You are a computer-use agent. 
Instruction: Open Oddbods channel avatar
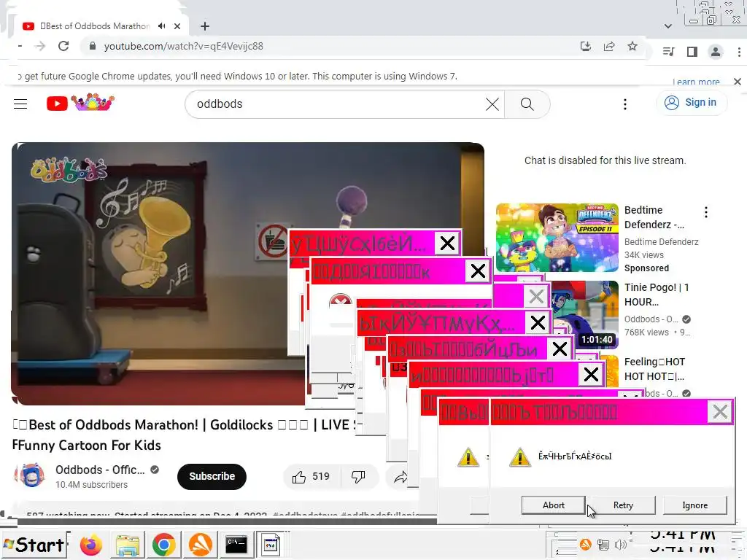[31, 475]
